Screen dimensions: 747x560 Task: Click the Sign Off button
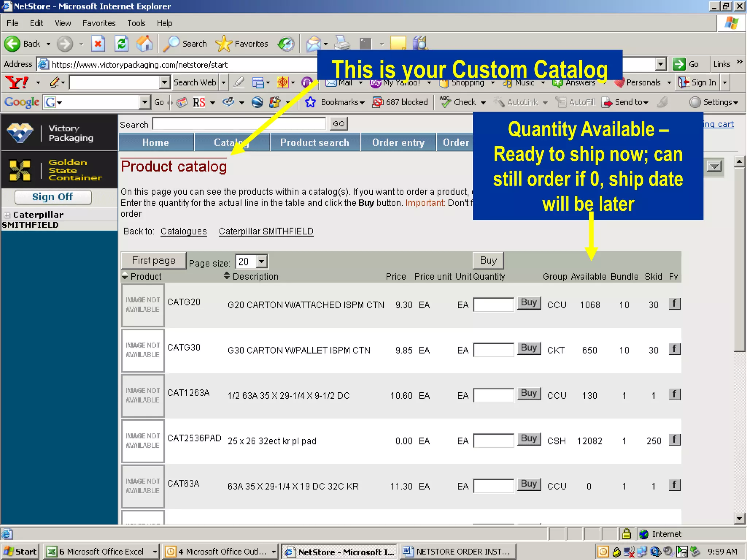(53, 197)
